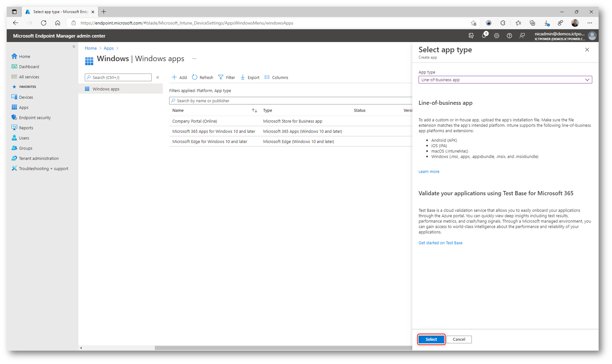Viewport: 612px width, 364px height.
Task: Open Tenant administration menu item
Action: point(39,158)
